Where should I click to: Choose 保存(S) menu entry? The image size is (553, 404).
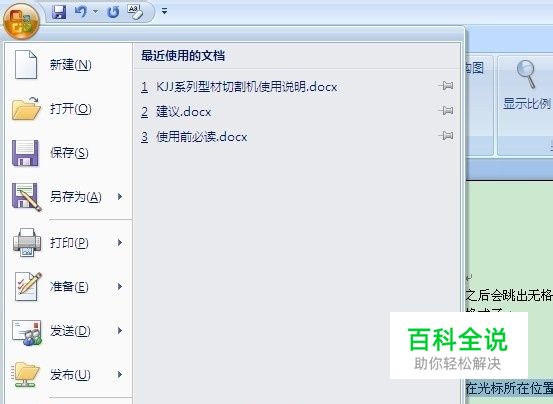tap(70, 153)
